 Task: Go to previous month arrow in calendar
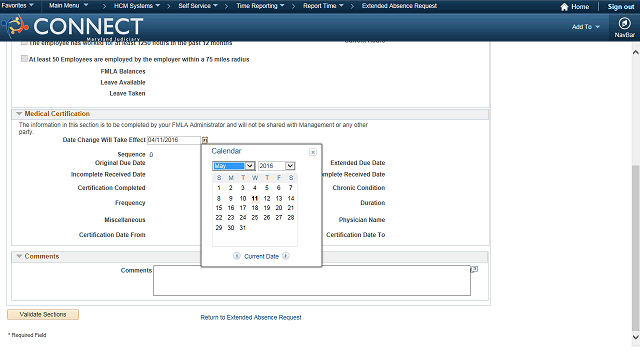pos(236,256)
